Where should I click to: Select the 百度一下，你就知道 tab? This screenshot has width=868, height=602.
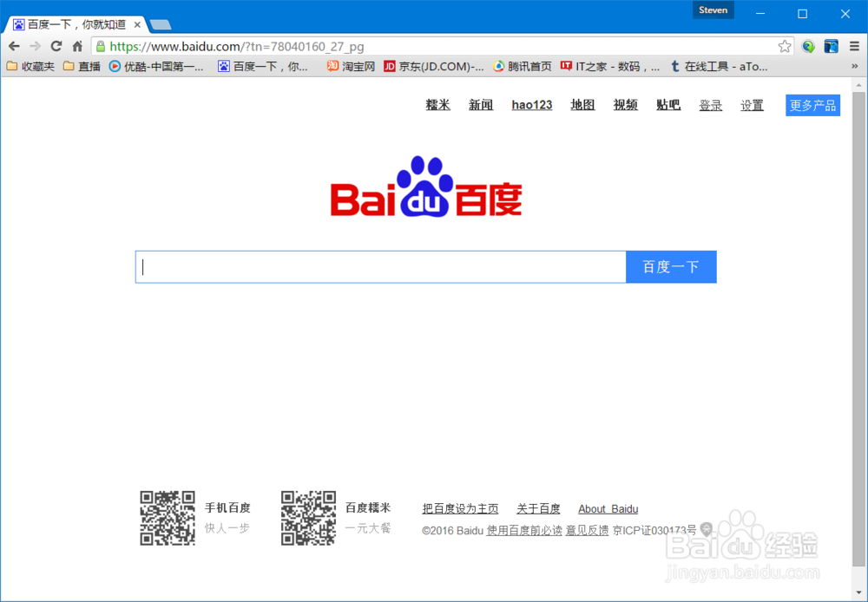tap(76, 25)
